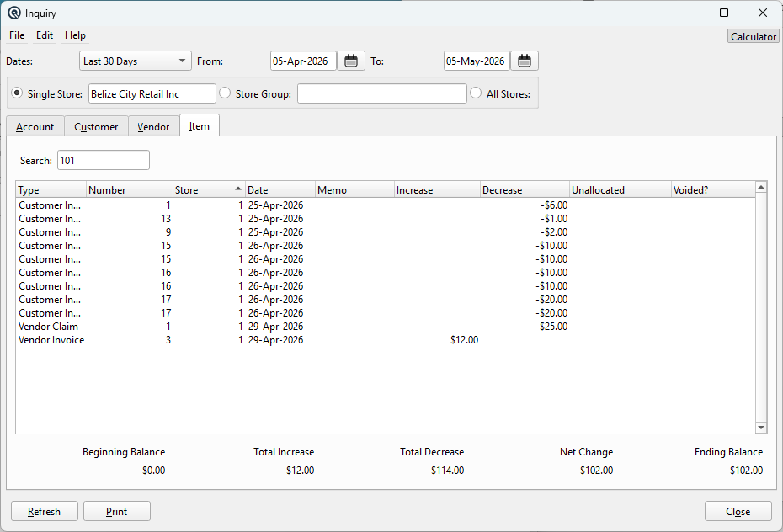Switch to the Account tab

point(35,127)
